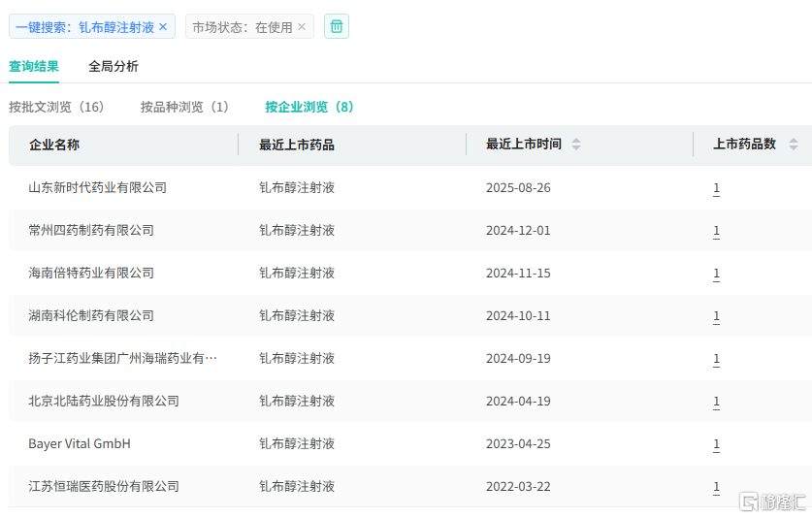Click the 市场状态: 在使用 filter chip
Viewport: 812px width, 518px height.
click(249, 26)
